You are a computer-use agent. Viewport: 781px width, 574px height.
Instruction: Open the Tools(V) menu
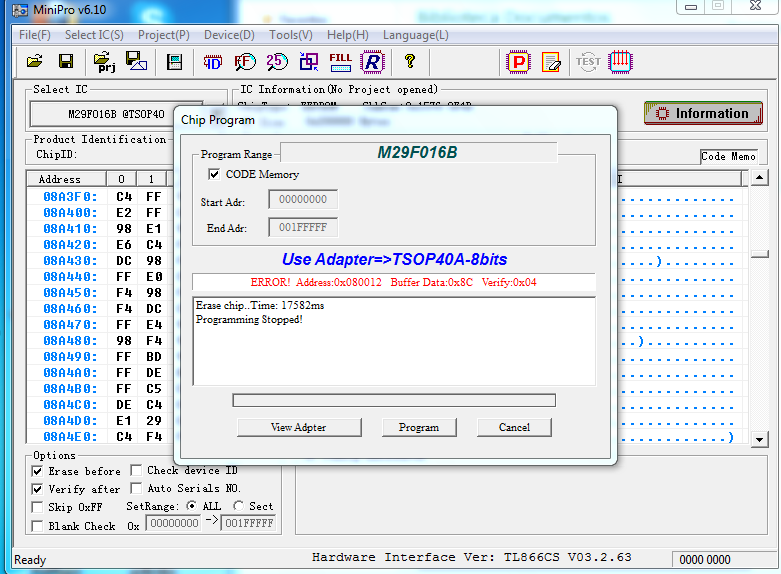[291, 35]
